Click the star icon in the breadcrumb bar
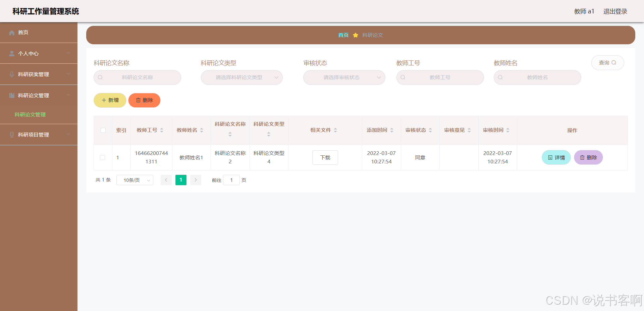Viewport: 644px width, 311px height. click(356, 35)
